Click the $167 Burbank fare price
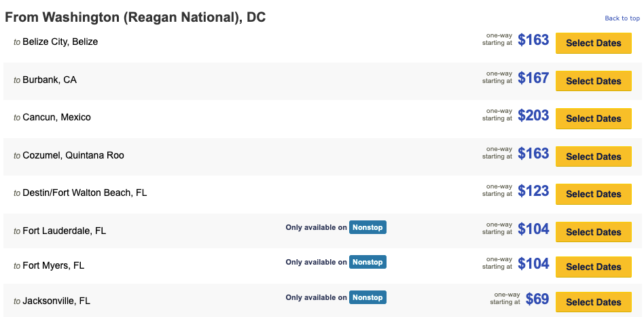This screenshot has height=317, width=644. pos(533,78)
